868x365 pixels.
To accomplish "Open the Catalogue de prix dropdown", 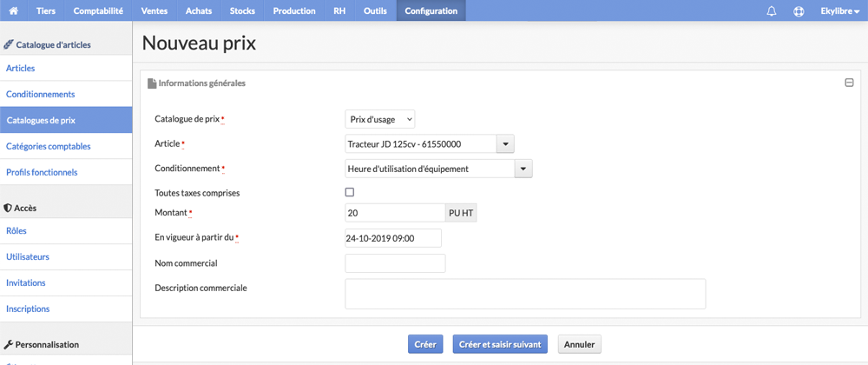I will [380, 119].
